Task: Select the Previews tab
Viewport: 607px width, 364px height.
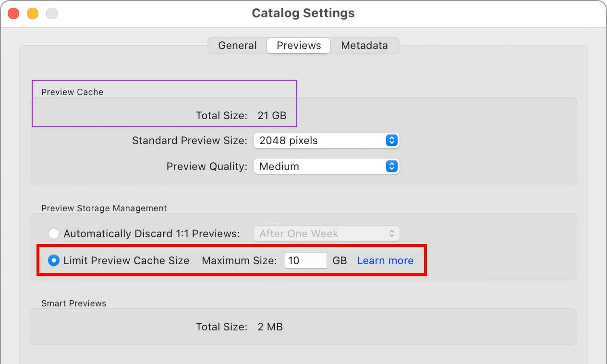Action: coord(299,46)
